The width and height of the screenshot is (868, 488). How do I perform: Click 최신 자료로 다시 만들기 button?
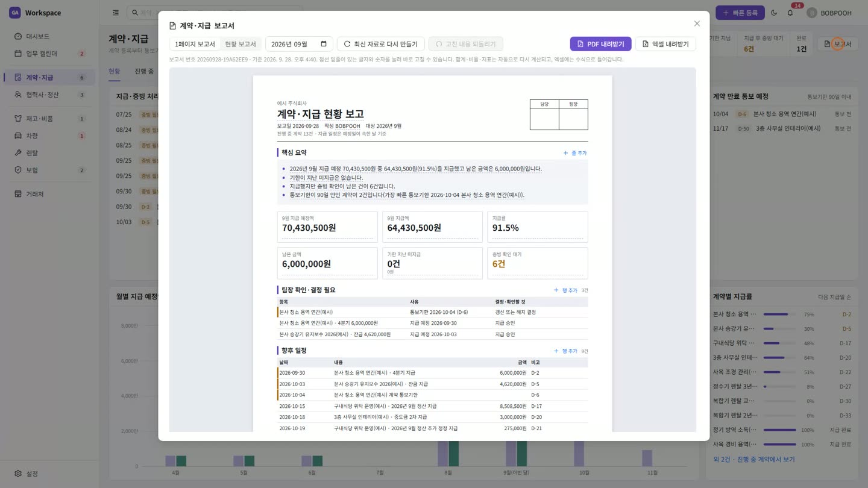tap(381, 44)
